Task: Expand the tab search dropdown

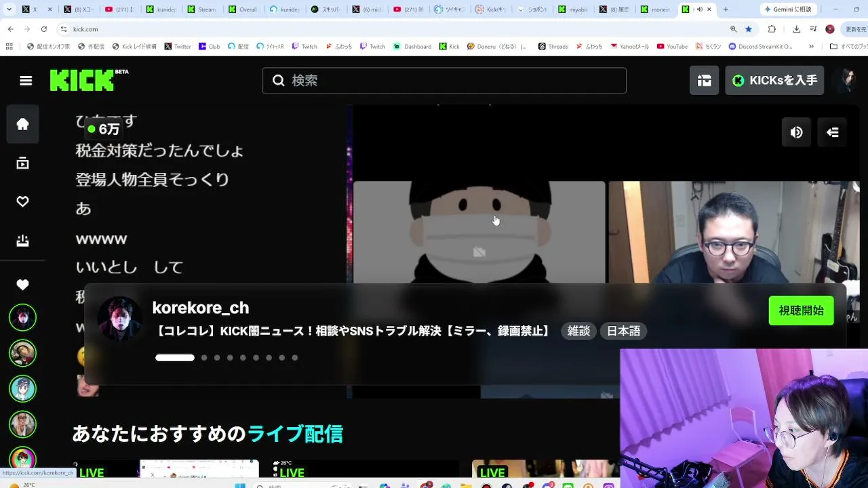Action: pyautogui.click(x=10, y=9)
